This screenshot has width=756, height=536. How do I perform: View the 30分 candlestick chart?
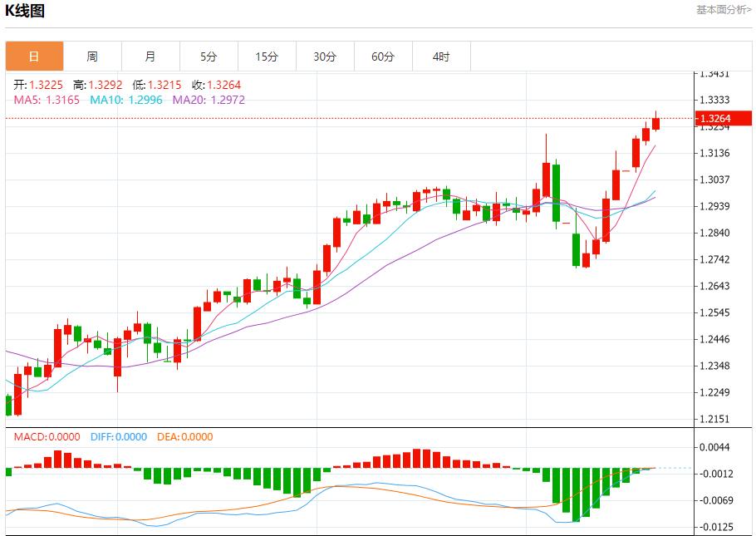pyautogui.click(x=325, y=56)
